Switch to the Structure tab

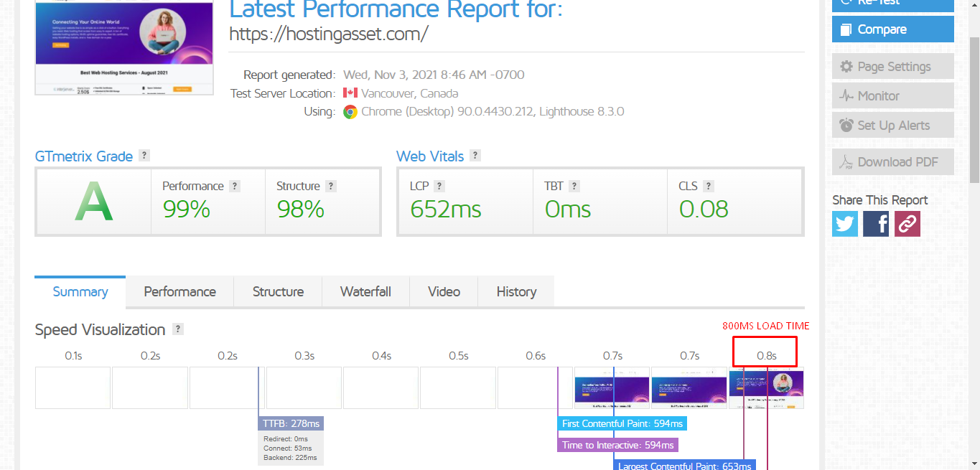[278, 292]
